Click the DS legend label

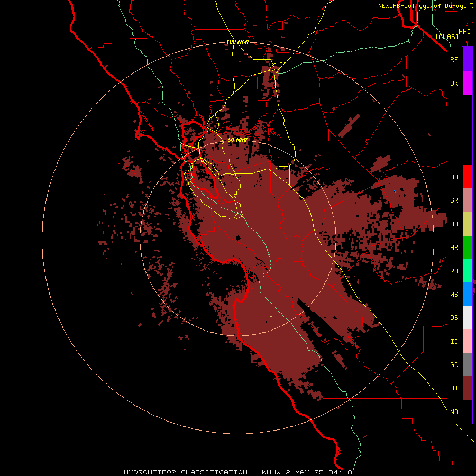(x=454, y=317)
